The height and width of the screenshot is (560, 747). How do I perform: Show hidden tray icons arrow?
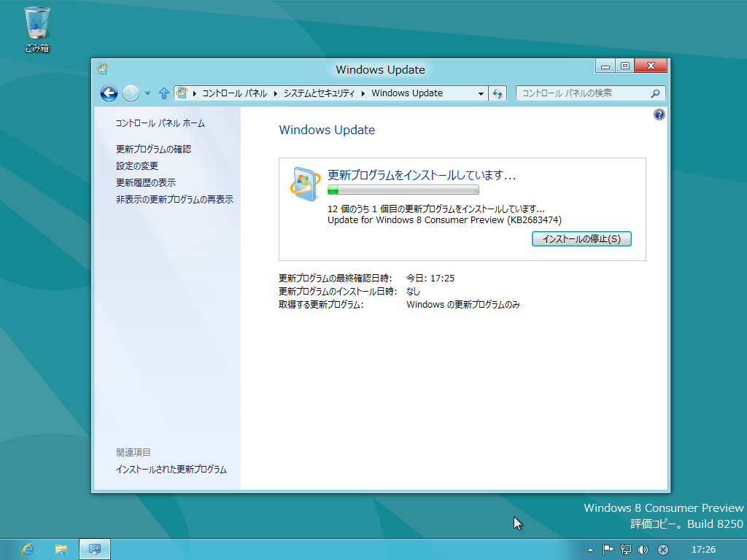point(591,550)
